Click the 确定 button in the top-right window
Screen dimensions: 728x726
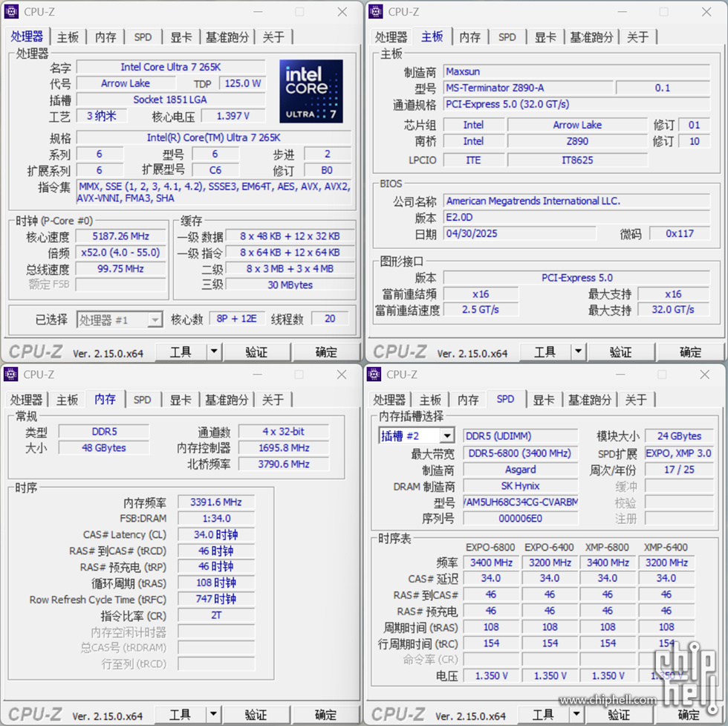point(690,351)
